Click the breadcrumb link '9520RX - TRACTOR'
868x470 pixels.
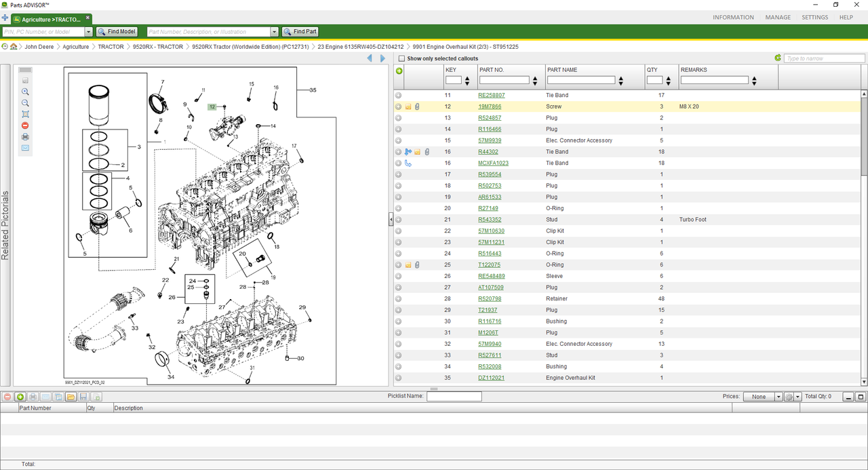click(158, 47)
